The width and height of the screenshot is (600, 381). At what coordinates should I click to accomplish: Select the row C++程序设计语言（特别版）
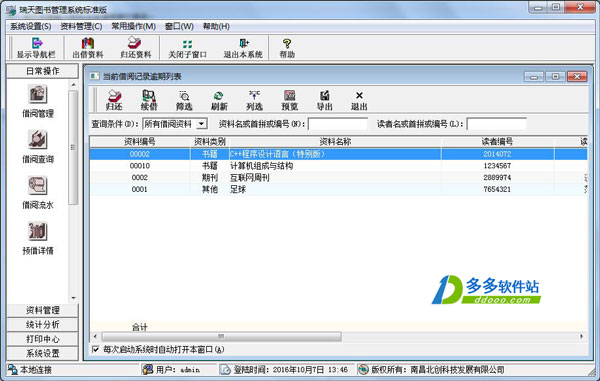pyautogui.click(x=339, y=154)
